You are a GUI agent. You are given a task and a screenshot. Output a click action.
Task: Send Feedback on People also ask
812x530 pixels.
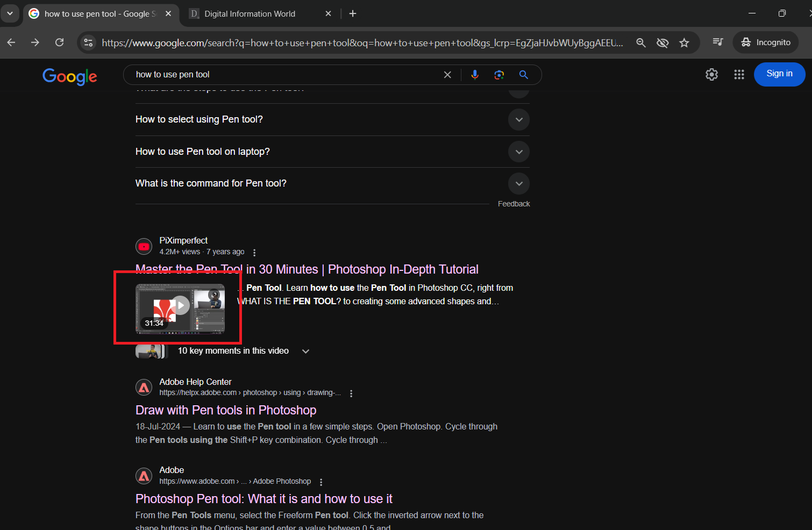point(514,204)
